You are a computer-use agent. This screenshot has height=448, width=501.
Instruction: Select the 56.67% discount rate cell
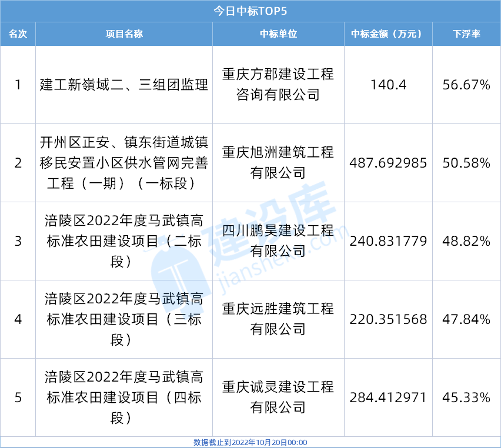click(x=466, y=85)
